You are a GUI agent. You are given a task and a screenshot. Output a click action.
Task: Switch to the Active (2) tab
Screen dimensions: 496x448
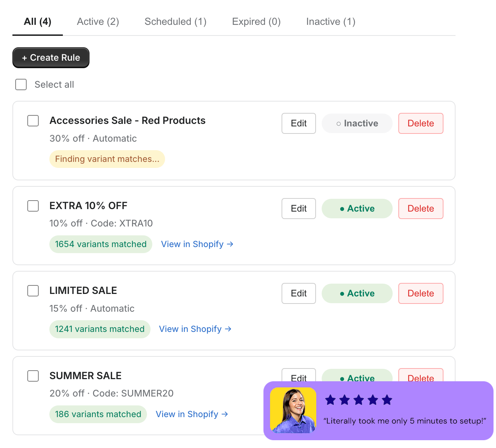[x=98, y=22]
